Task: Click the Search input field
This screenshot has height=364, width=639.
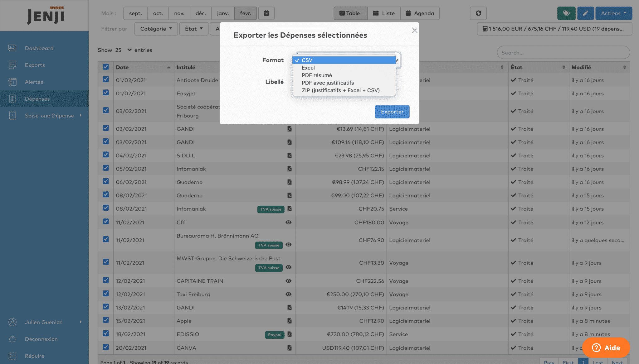Action: click(x=563, y=53)
